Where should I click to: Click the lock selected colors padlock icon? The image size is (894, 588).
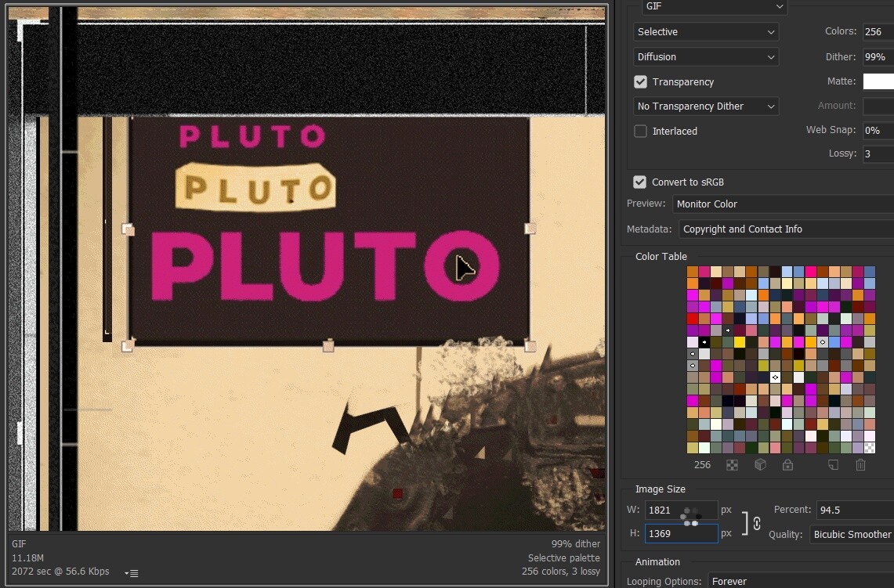787,465
